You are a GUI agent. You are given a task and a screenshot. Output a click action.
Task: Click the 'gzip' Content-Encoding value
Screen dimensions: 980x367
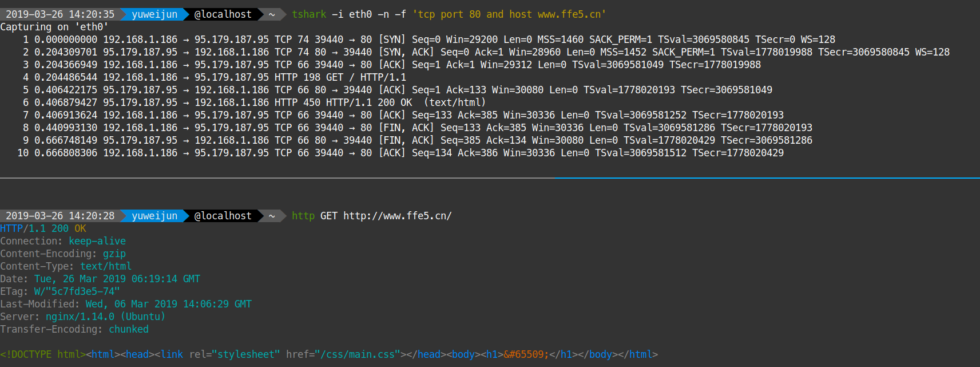click(114, 254)
